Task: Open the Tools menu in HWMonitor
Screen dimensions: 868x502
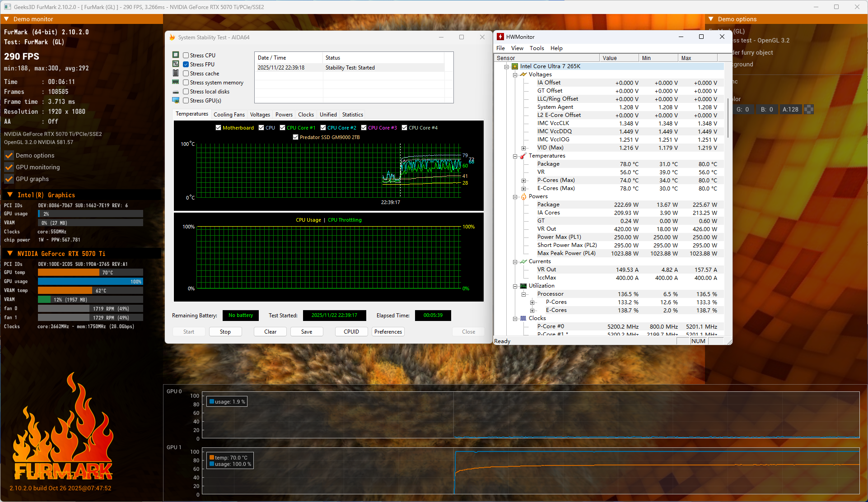Action: coord(537,48)
